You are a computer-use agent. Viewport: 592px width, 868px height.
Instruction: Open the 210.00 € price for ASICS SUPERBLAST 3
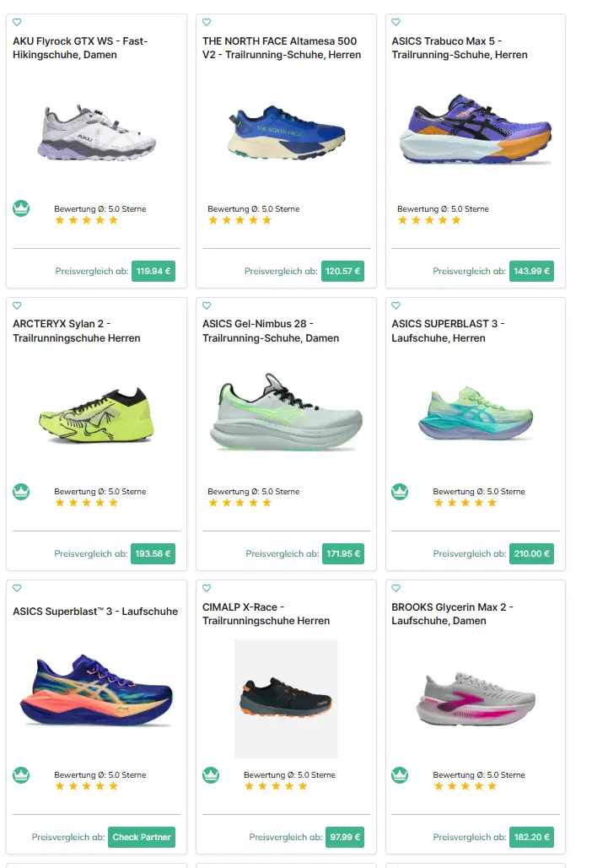coord(531,553)
